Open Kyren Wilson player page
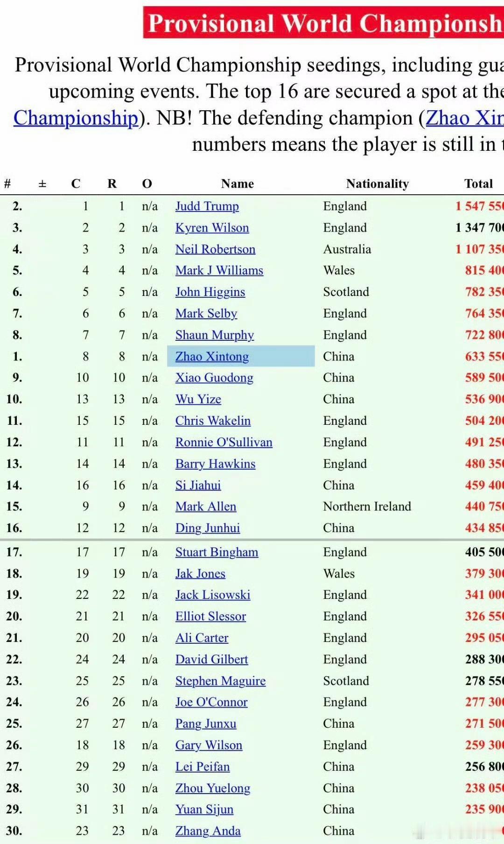This screenshot has height=844, width=504. point(212,228)
